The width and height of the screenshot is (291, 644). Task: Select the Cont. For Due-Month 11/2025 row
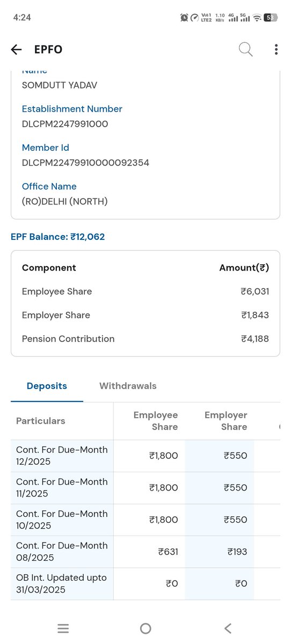(x=146, y=488)
